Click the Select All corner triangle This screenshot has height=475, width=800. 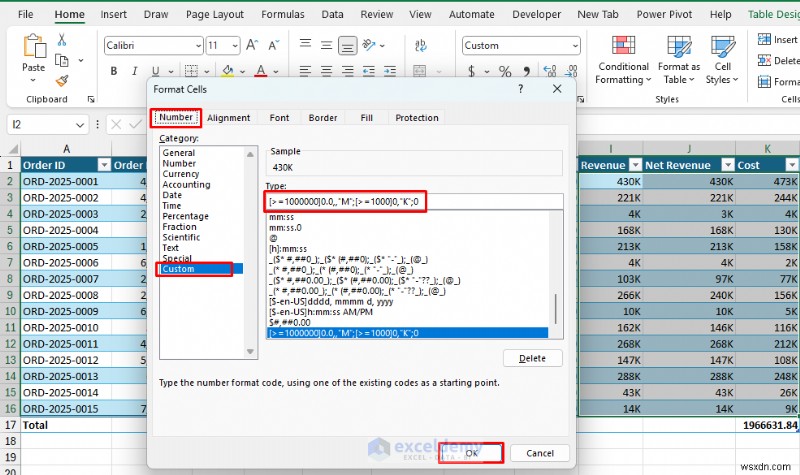13,149
